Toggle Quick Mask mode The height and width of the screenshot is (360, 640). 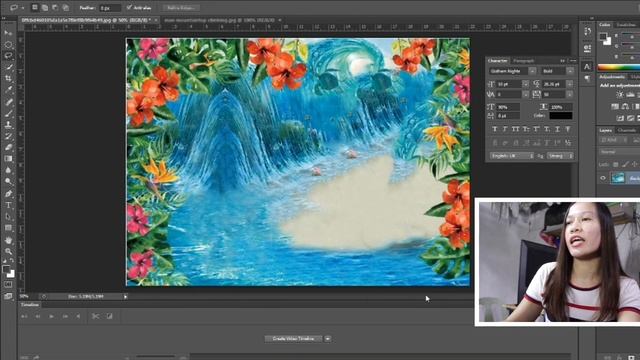[8, 284]
